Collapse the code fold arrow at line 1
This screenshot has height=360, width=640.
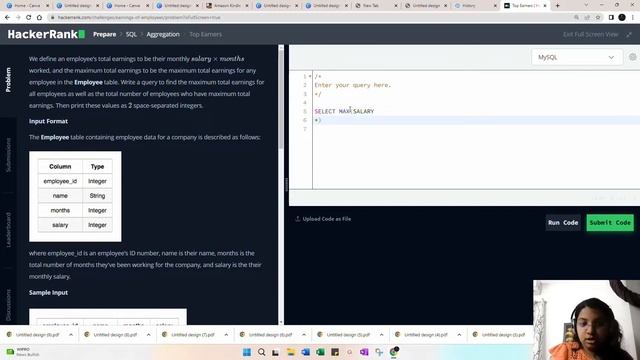click(x=310, y=76)
